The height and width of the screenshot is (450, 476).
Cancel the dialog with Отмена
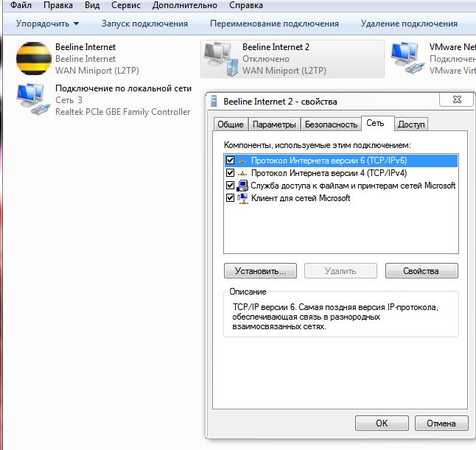tap(441, 423)
